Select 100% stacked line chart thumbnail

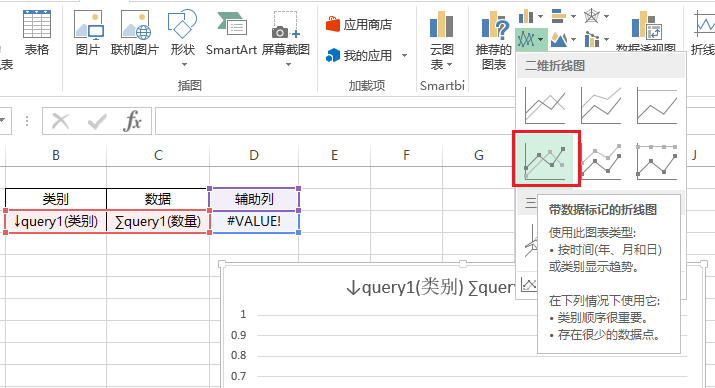pyautogui.click(x=657, y=105)
